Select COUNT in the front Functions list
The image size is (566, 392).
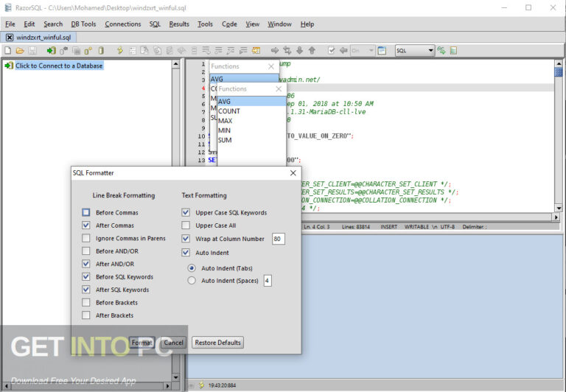pos(251,111)
